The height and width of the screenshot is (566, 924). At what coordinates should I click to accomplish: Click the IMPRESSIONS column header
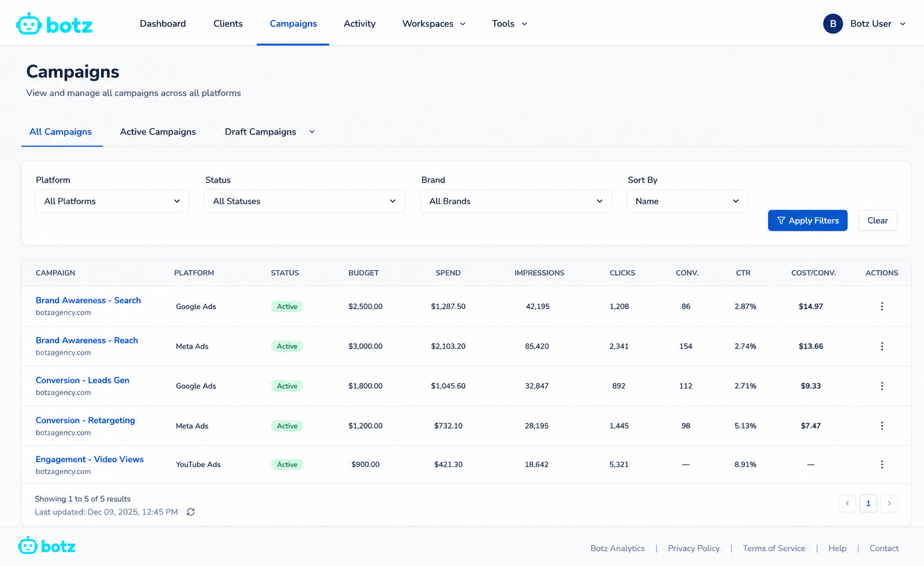(x=539, y=273)
